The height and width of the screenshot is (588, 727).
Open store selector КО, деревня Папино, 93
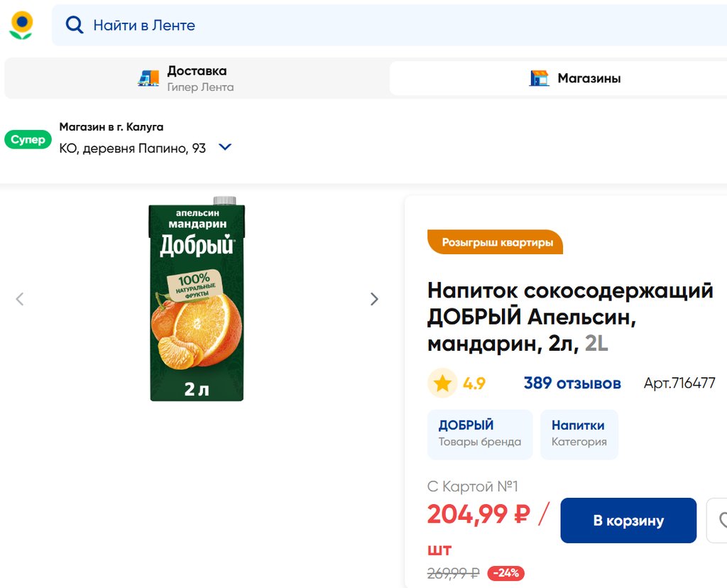tap(133, 148)
